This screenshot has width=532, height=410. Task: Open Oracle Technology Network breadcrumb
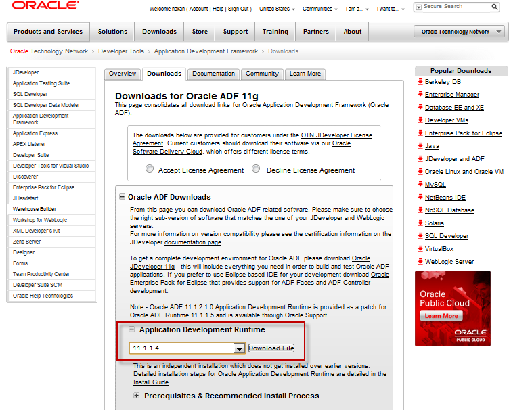coord(49,51)
